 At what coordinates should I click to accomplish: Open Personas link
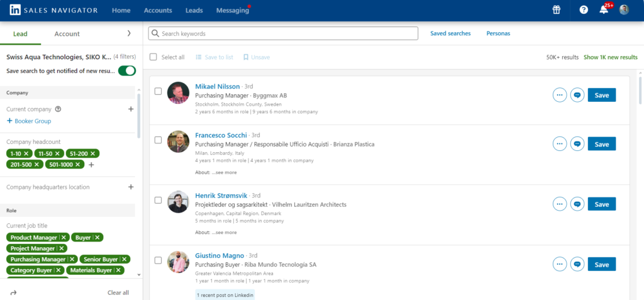pyautogui.click(x=498, y=34)
